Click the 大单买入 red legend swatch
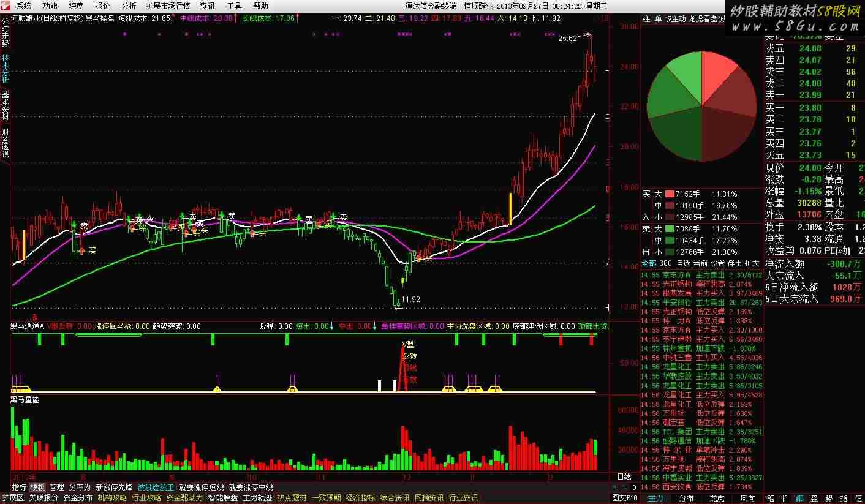 [x=669, y=194]
